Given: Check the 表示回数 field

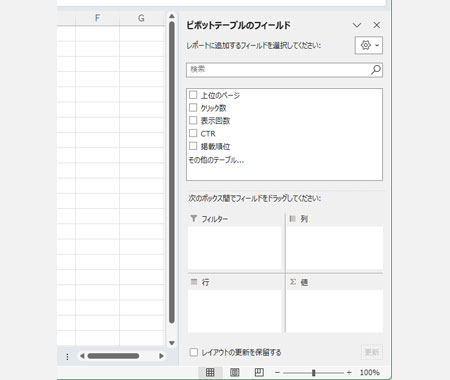Looking at the screenshot, I should click(x=193, y=120).
